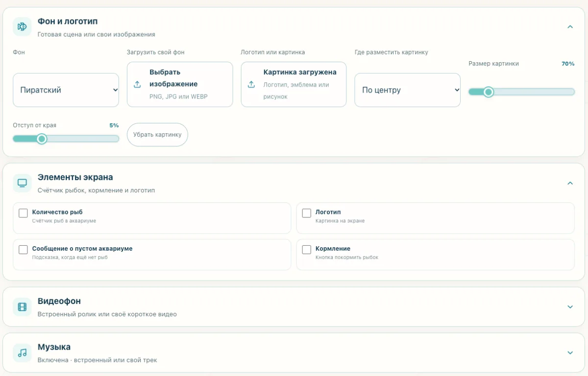This screenshot has width=588, height=376.
Task: Enable the Количество рыб checkbox
Action: coord(23,213)
